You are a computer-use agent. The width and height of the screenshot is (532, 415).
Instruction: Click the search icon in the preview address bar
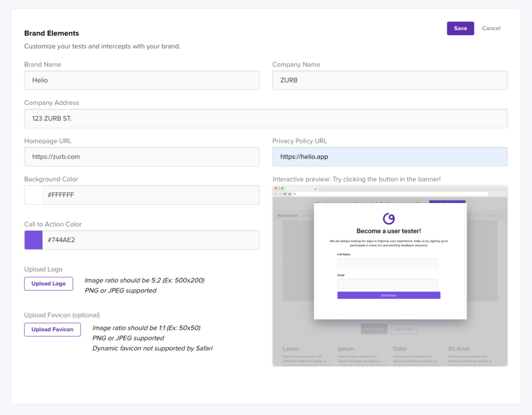(295, 194)
